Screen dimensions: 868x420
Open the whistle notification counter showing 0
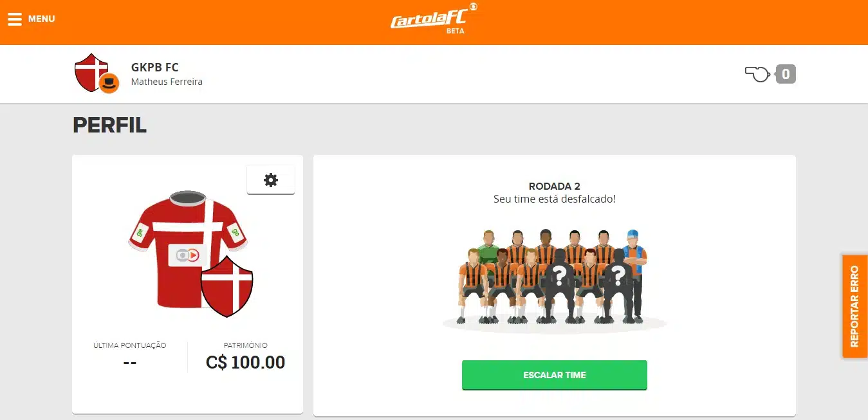click(x=786, y=74)
